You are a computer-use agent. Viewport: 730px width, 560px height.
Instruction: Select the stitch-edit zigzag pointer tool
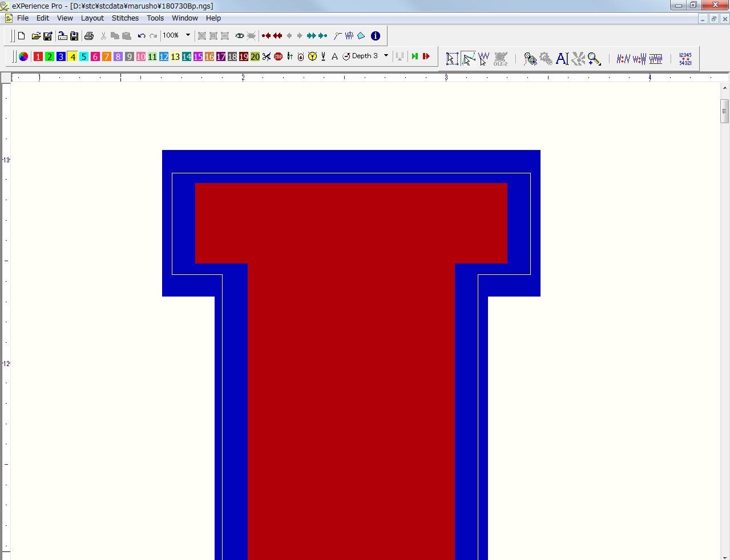(x=484, y=59)
